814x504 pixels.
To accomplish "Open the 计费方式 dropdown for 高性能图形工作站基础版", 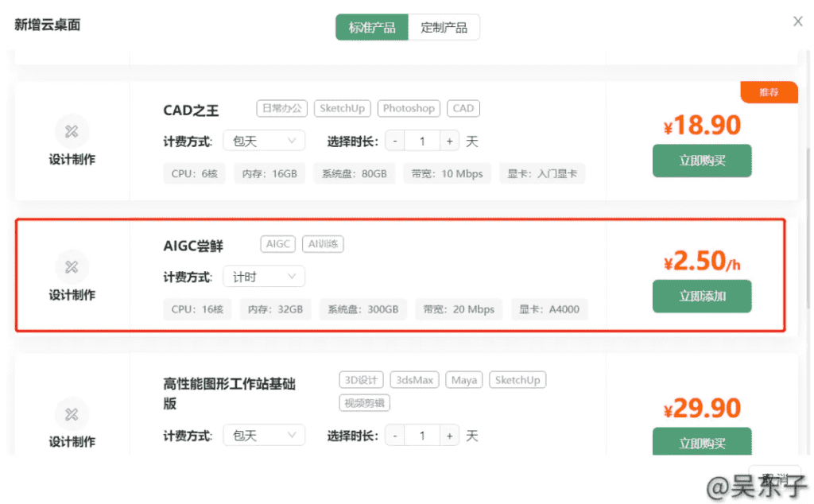I will (x=263, y=436).
